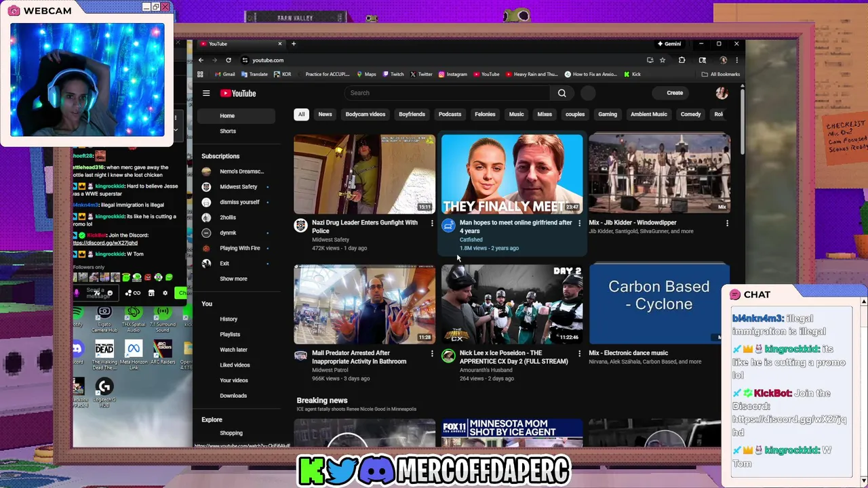This screenshot has width=868, height=488.
Task: Select the All filter chip
Action: (301, 115)
